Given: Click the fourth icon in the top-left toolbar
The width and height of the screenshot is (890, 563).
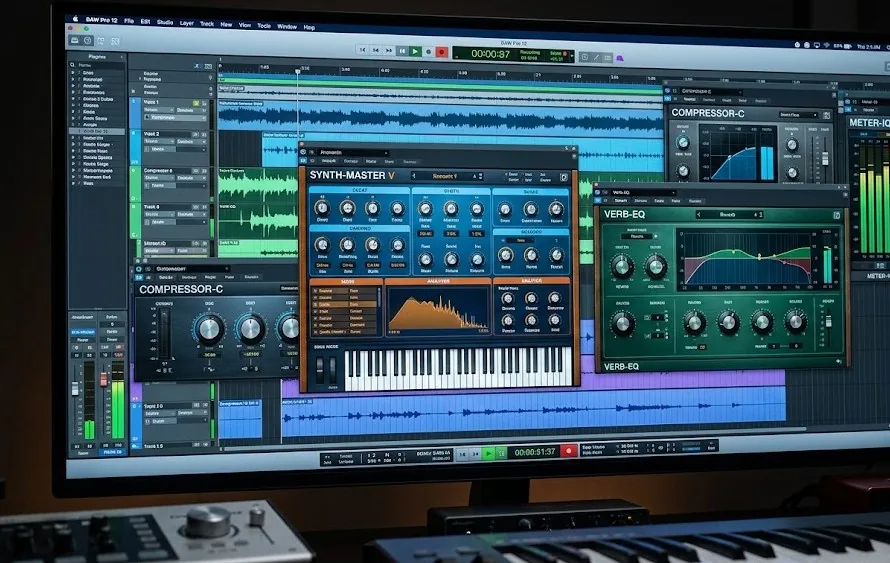Looking at the screenshot, I should [115, 41].
